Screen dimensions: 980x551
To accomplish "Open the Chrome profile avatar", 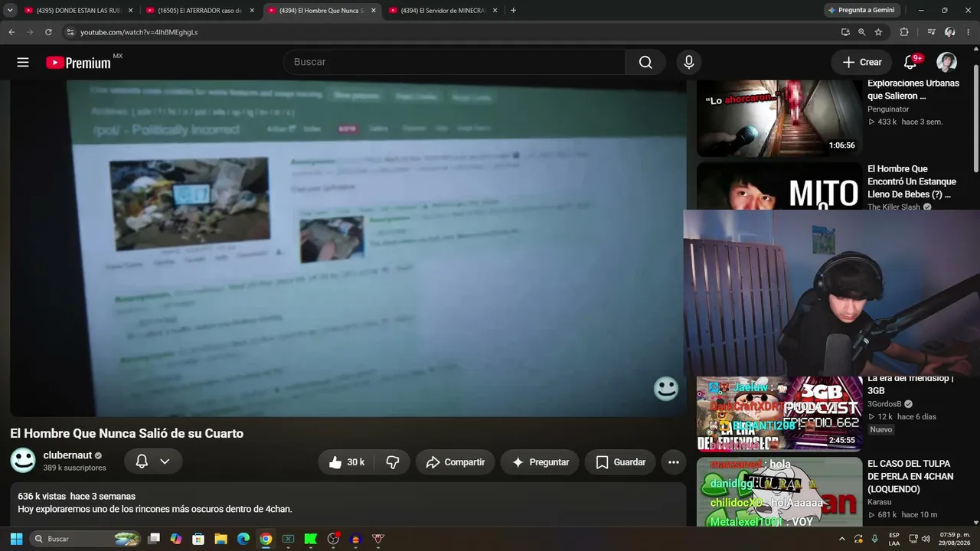I will (x=950, y=32).
